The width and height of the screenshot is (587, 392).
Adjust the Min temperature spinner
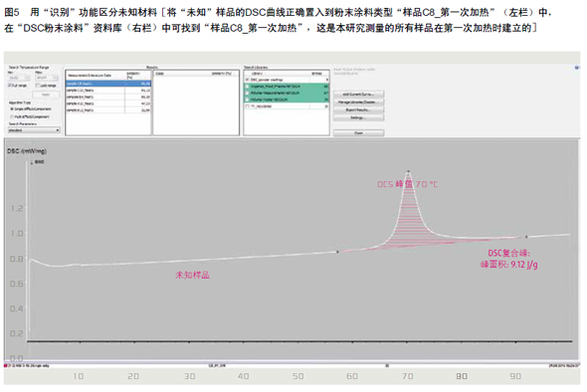[x=19, y=78]
